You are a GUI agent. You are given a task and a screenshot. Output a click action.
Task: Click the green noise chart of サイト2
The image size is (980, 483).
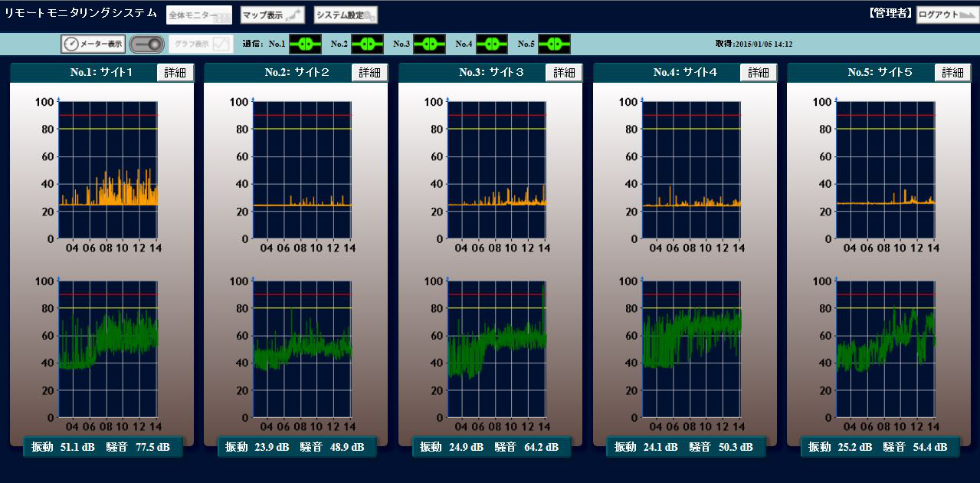point(303,350)
